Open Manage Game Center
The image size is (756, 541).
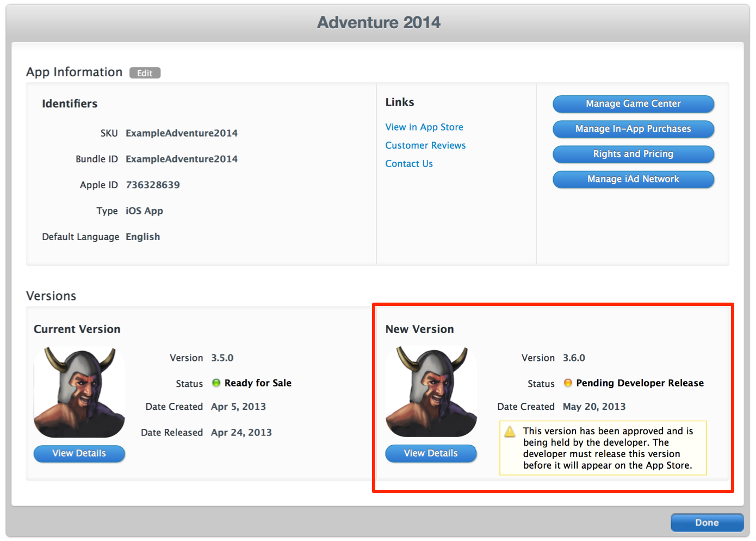pyautogui.click(x=633, y=104)
